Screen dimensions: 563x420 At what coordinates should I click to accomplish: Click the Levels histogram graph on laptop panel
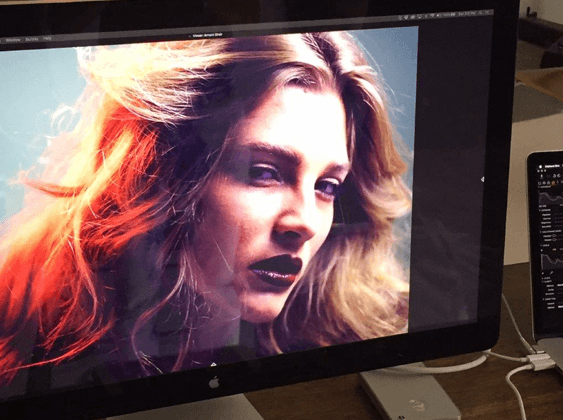pyautogui.click(x=551, y=261)
